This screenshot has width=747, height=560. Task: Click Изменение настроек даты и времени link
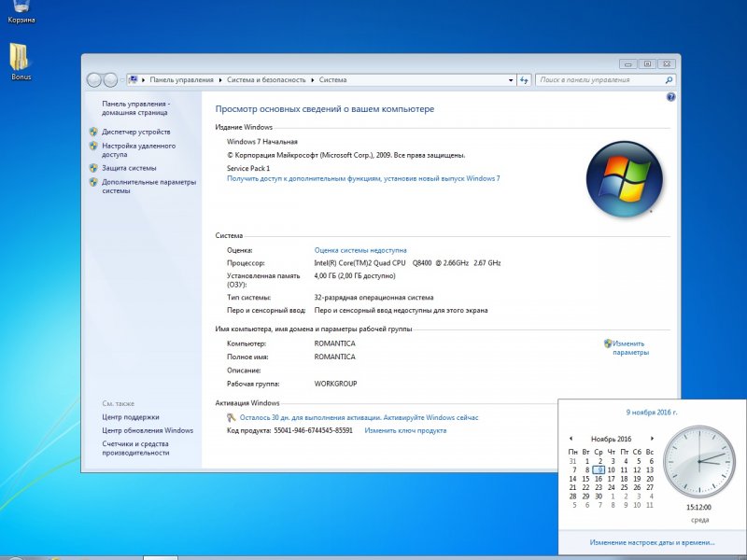652,542
